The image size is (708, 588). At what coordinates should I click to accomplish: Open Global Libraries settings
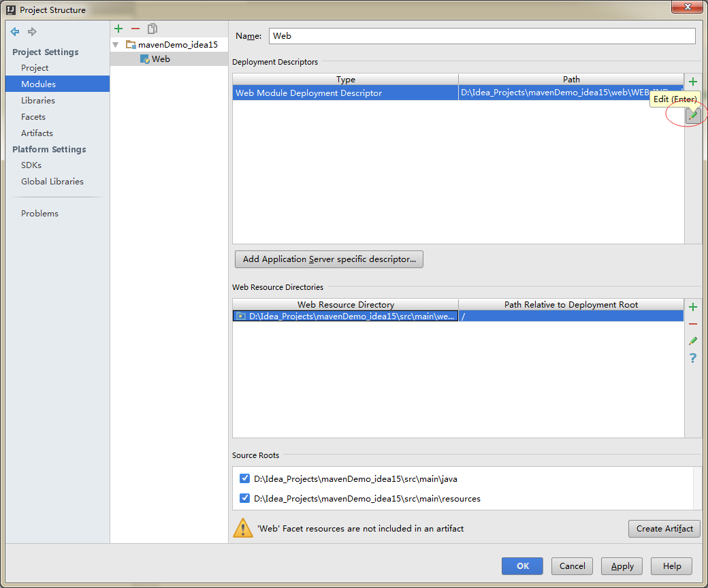(x=52, y=182)
